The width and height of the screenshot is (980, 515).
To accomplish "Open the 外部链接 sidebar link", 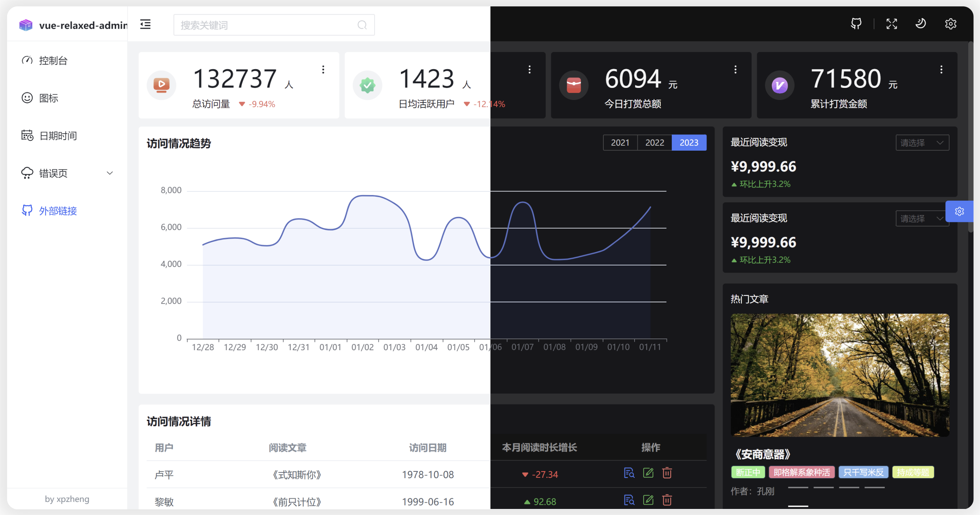I will (x=58, y=211).
